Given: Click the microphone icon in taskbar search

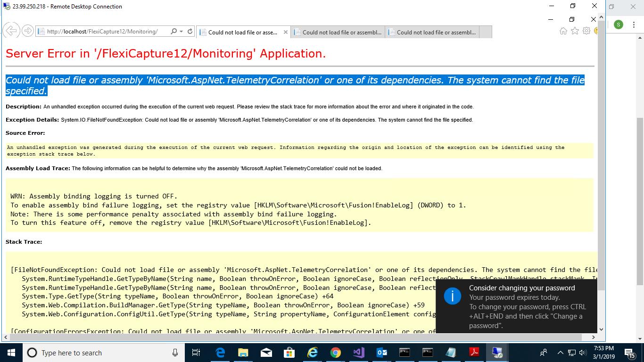Looking at the screenshot, I should tap(175, 353).
